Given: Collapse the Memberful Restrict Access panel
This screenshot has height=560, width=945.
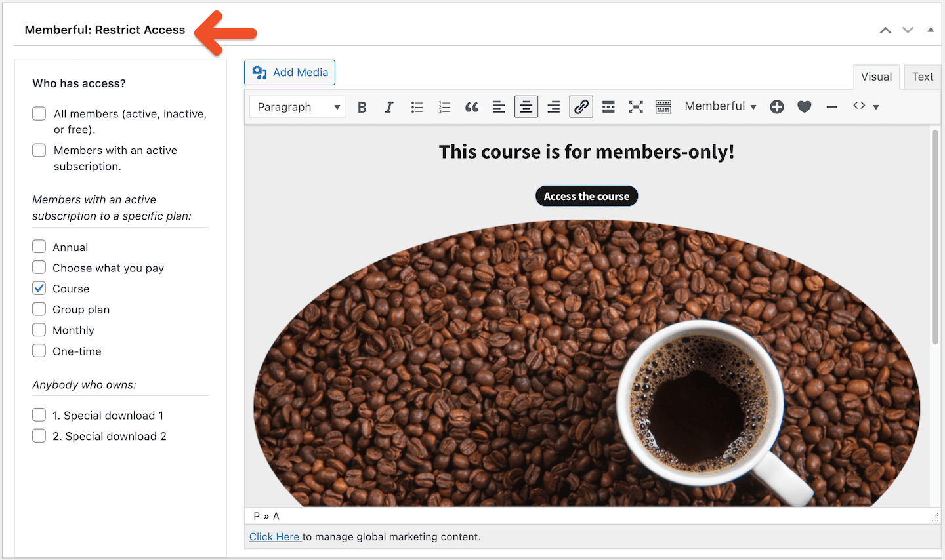Looking at the screenshot, I should pyautogui.click(x=930, y=30).
